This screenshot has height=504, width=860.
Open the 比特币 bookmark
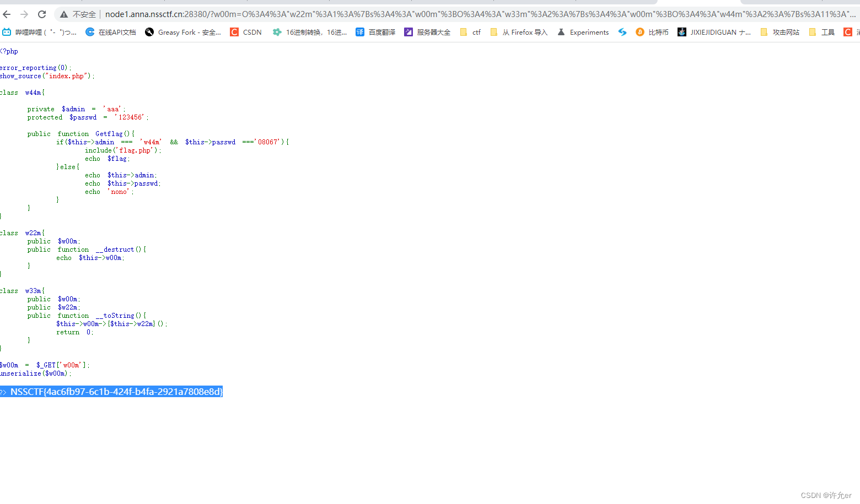pos(652,32)
